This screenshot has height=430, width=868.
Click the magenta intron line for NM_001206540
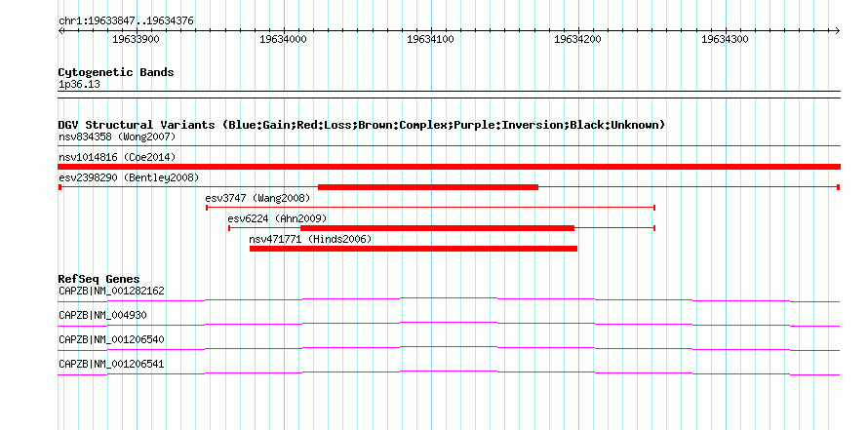tap(449, 347)
